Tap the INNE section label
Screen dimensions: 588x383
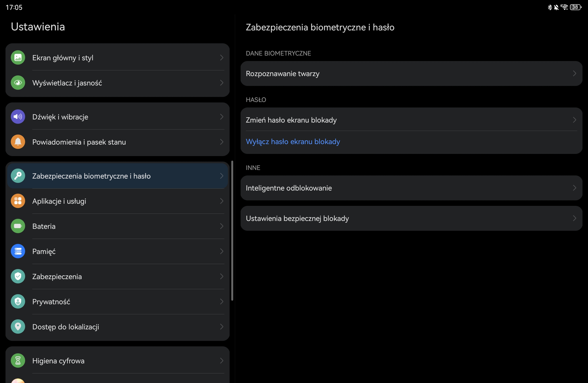coord(253,168)
